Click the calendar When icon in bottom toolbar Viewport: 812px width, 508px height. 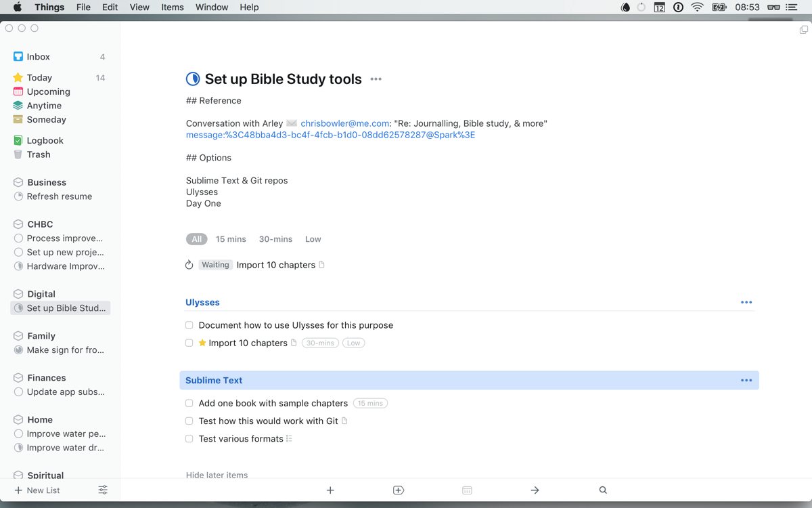[467, 490]
